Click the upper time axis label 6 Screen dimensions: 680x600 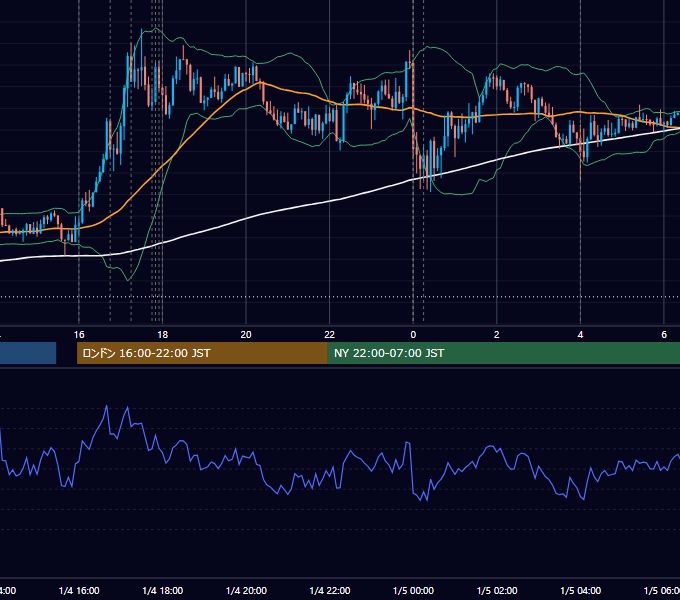click(664, 335)
